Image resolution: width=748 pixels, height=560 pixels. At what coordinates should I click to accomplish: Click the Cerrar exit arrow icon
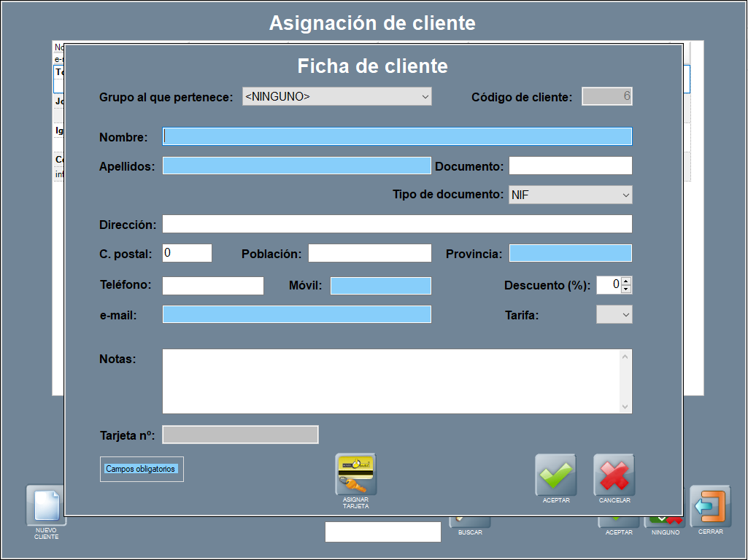(x=710, y=506)
